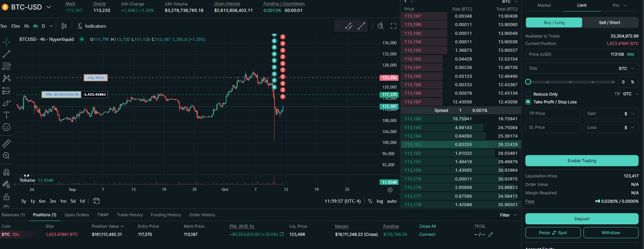
Task: Select the trend line drawing tool
Action: pos(6,54)
